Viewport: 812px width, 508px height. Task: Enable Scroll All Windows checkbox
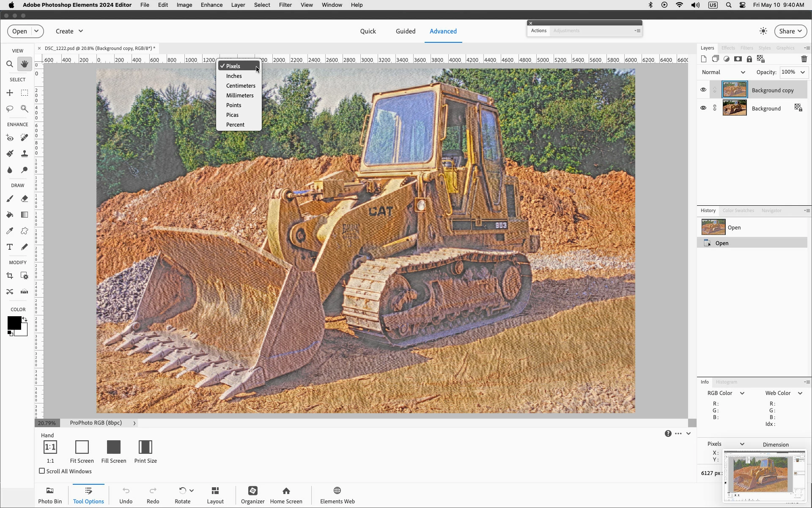(42, 471)
